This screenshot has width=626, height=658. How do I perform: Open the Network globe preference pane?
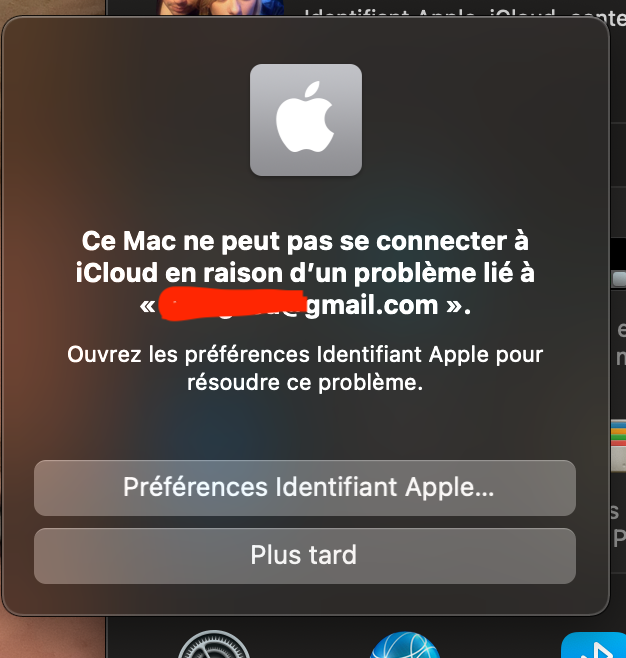[x=404, y=645]
